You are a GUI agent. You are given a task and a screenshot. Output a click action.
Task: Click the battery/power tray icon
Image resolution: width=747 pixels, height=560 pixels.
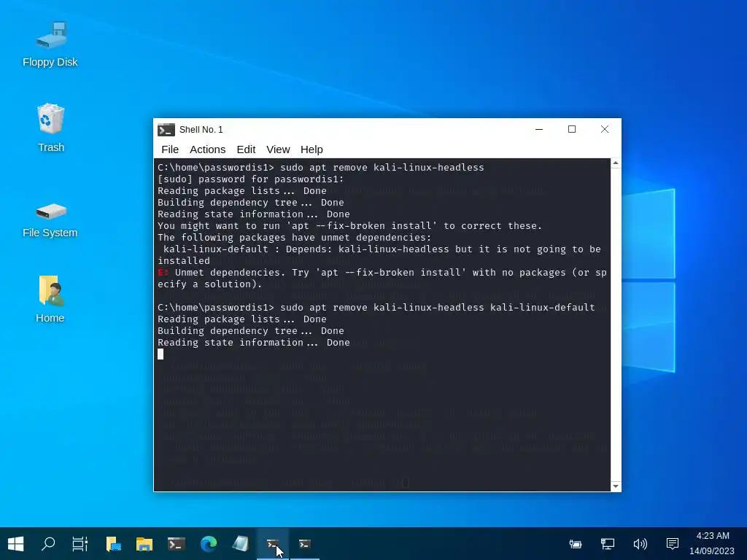tap(576, 544)
